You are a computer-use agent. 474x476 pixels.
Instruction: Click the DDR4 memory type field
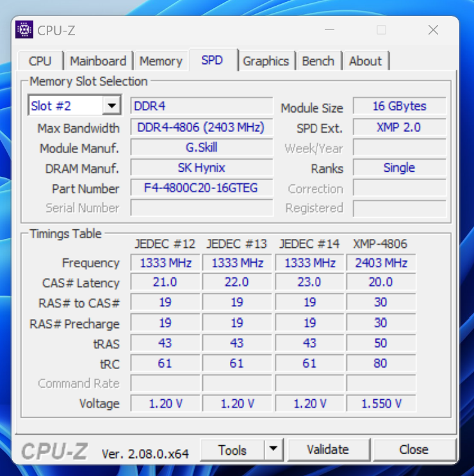202,106
